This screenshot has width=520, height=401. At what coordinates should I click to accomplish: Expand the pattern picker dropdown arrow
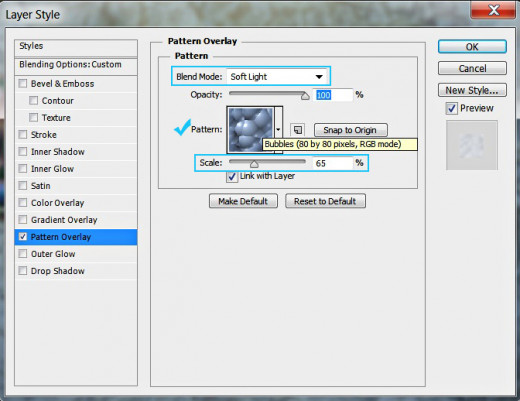(278, 129)
